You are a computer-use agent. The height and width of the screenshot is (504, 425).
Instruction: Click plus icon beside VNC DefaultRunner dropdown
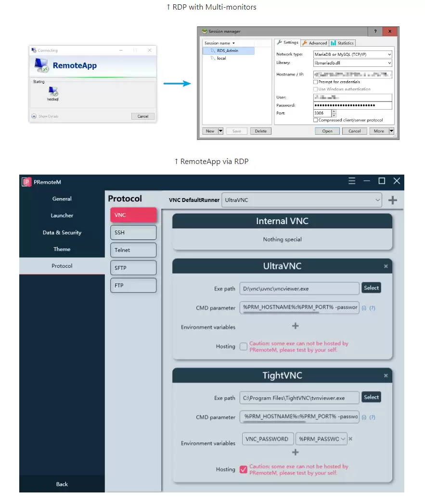point(393,200)
